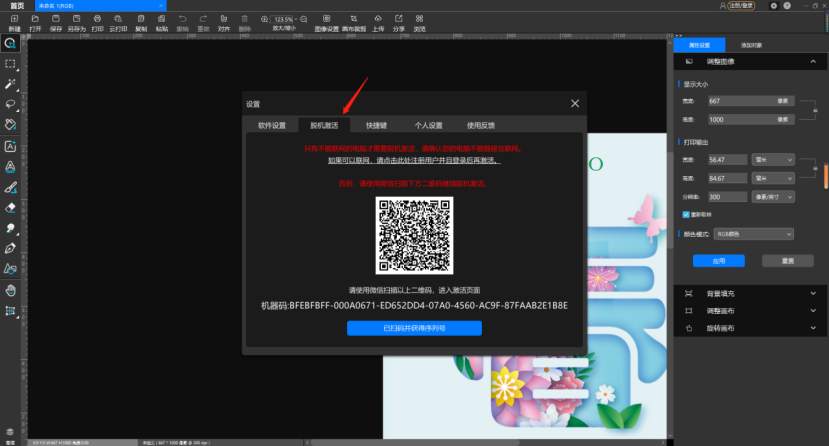Click the 对齐 align icon
The image size is (829, 446).
tap(224, 19)
